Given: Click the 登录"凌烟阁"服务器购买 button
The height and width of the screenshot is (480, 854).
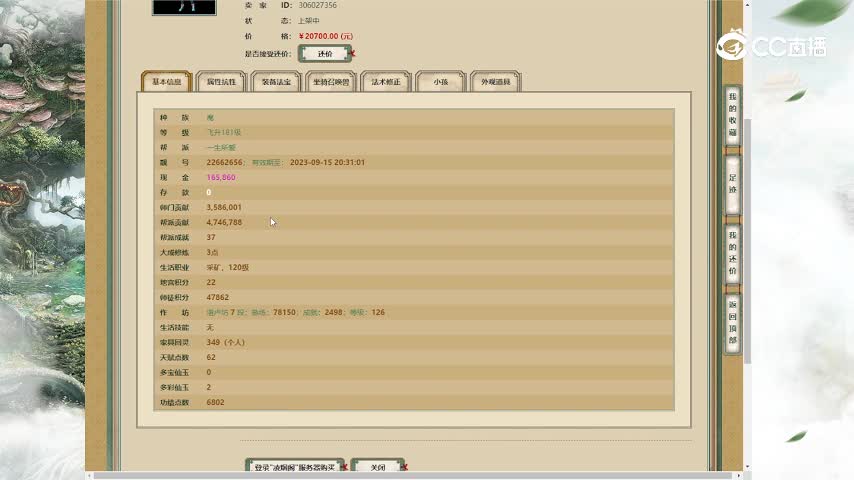Looking at the screenshot, I should (x=292, y=467).
